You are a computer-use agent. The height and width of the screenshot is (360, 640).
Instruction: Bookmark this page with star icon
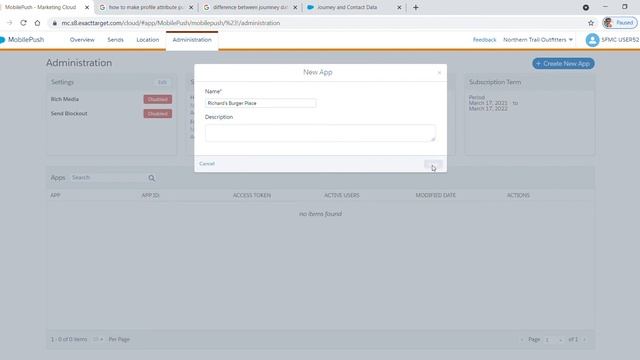[x=591, y=23]
